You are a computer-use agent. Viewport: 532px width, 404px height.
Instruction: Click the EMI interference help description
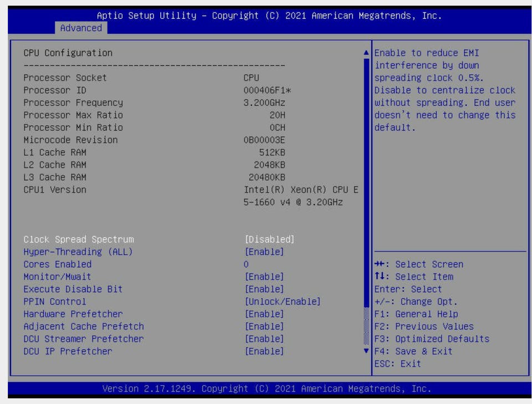coord(445,90)
